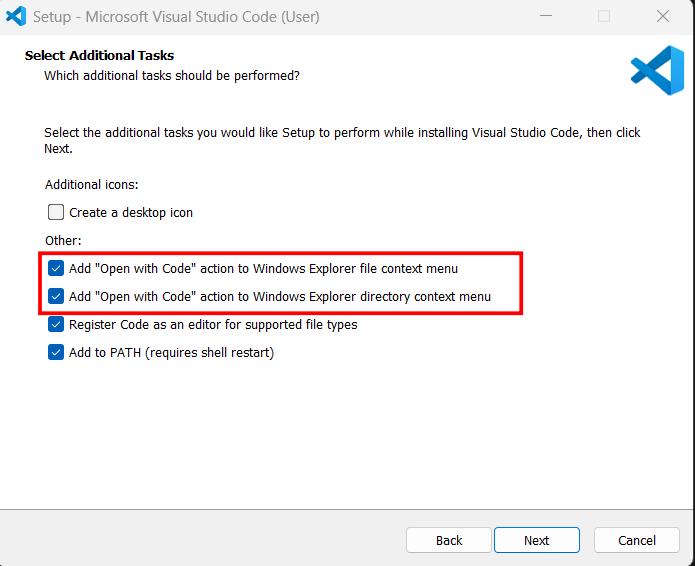Toggle Add to PATH checkbox
The height and width of the screenshot is (566, 695).
tap(56, 352)
